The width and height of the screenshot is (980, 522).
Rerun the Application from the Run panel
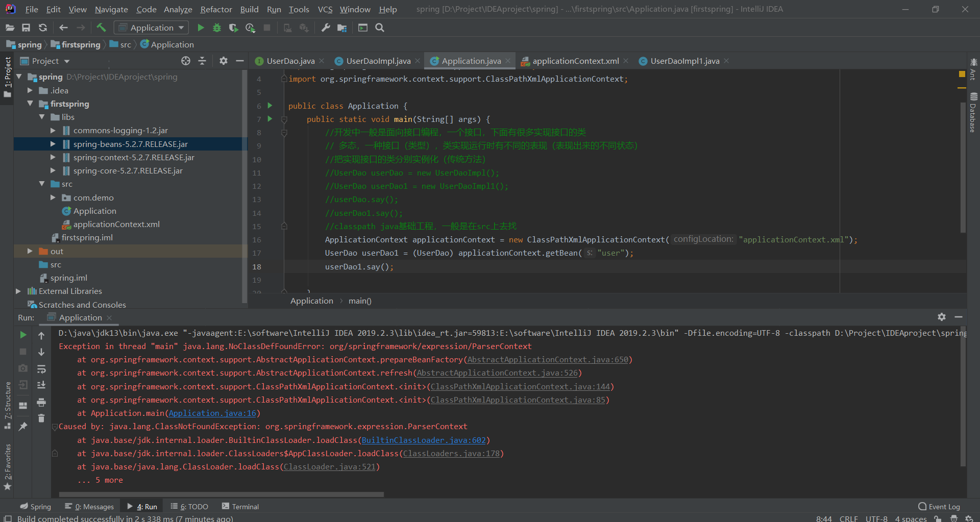tap(23, 335)
